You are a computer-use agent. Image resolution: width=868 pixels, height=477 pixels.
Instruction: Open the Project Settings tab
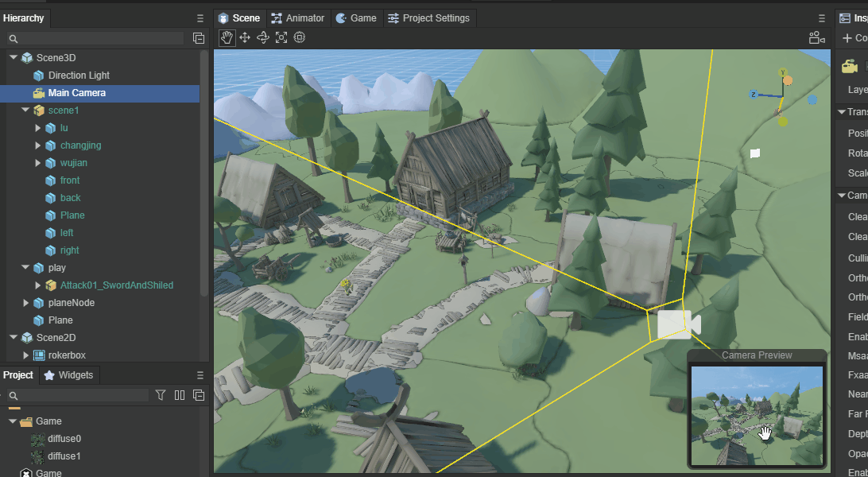click(428, 18)
